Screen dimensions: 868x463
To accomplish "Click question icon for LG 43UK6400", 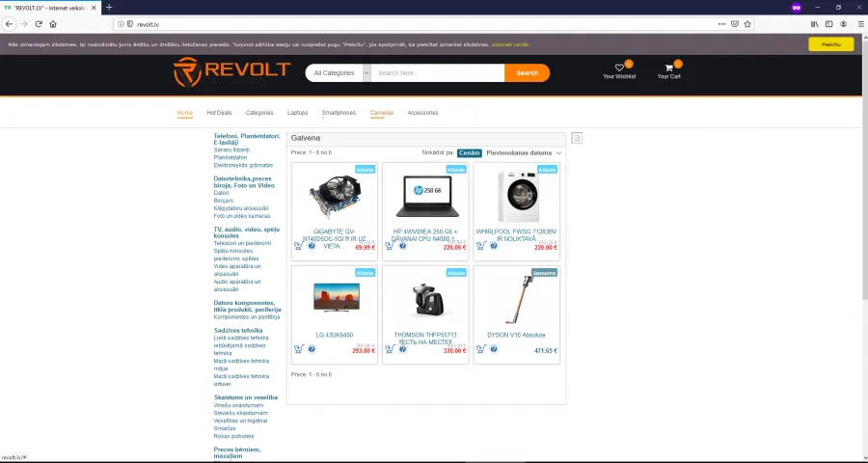I will (312, 349).
